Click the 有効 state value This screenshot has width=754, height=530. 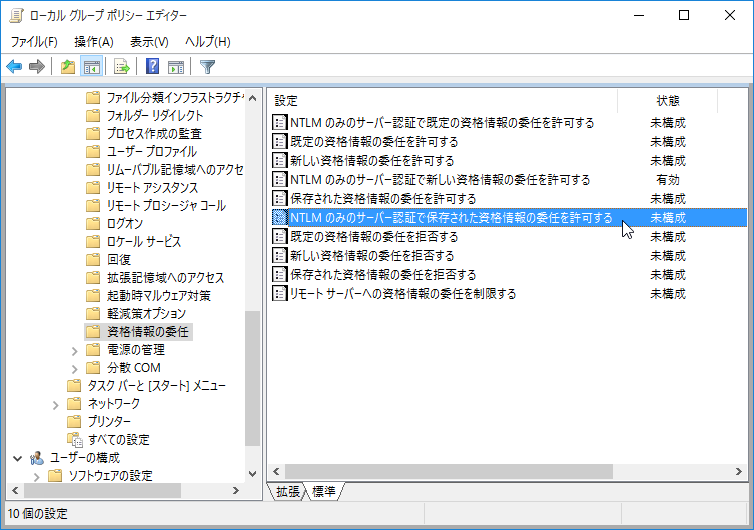coord(667,180)
